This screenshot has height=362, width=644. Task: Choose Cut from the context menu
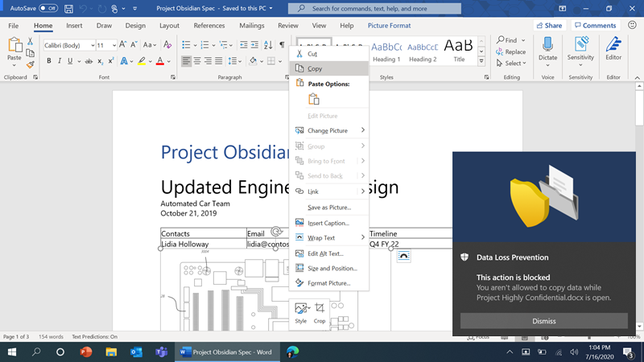click(x=329, y=54)
